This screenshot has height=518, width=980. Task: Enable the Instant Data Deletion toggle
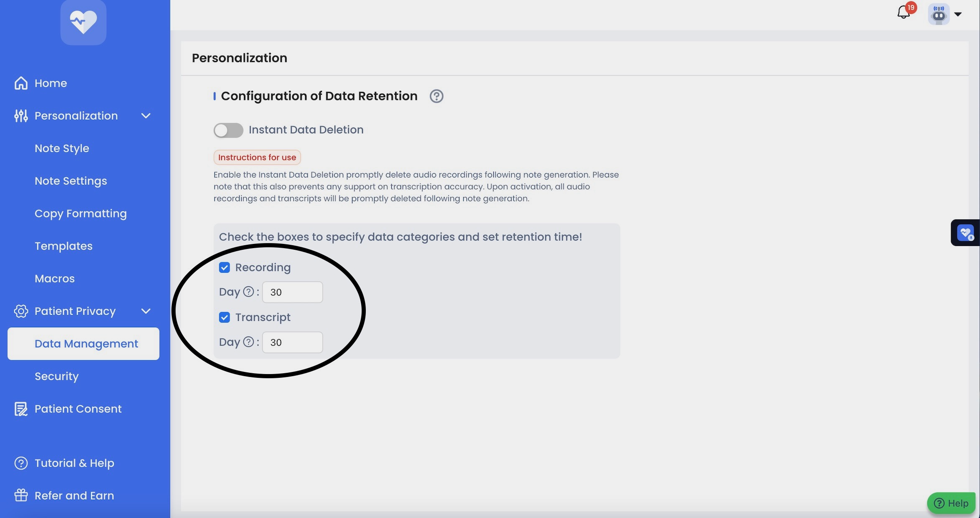pos(228,130)
